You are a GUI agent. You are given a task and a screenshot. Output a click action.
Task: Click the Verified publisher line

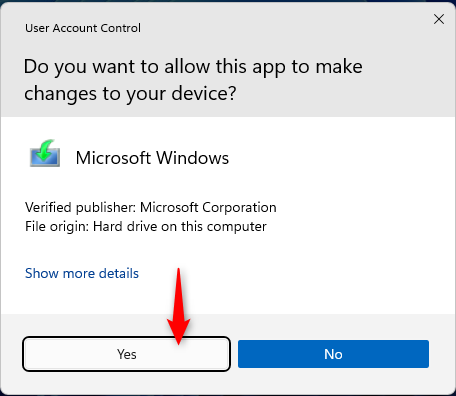tap(151, 207)
